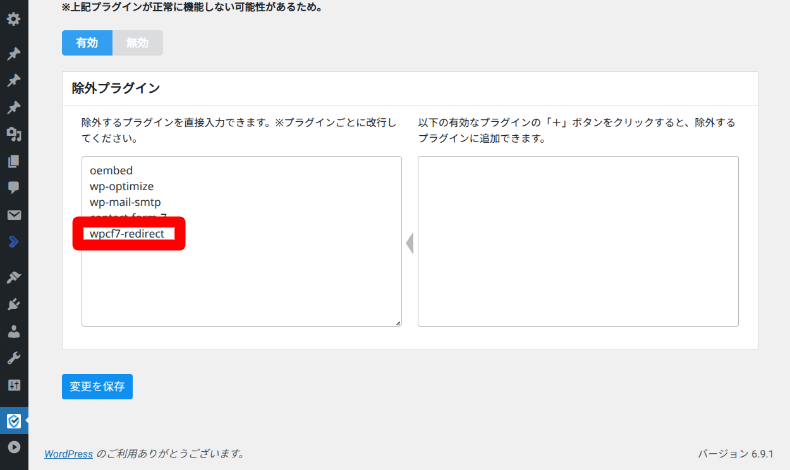The height and width of the screenshot is (470, 790).
Task: Click the left-pointing triangle between the boxes
Action: [x=410, y=243]
